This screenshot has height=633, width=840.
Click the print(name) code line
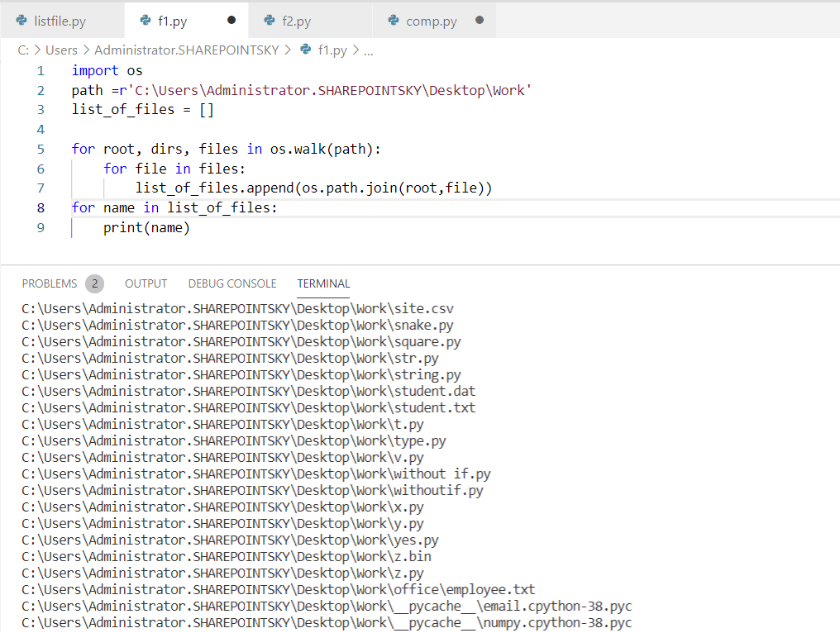pos(147,227)
